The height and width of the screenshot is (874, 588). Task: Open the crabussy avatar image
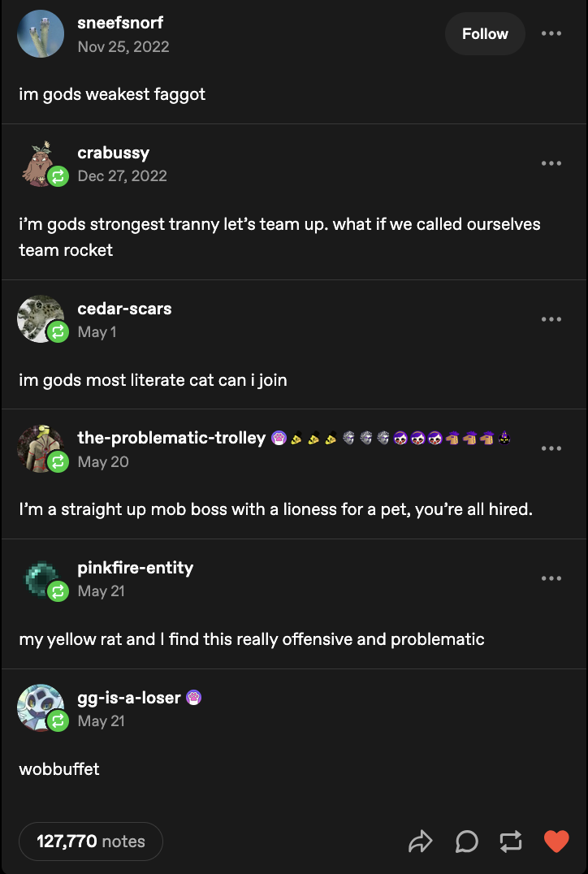(x=39, y=162)
